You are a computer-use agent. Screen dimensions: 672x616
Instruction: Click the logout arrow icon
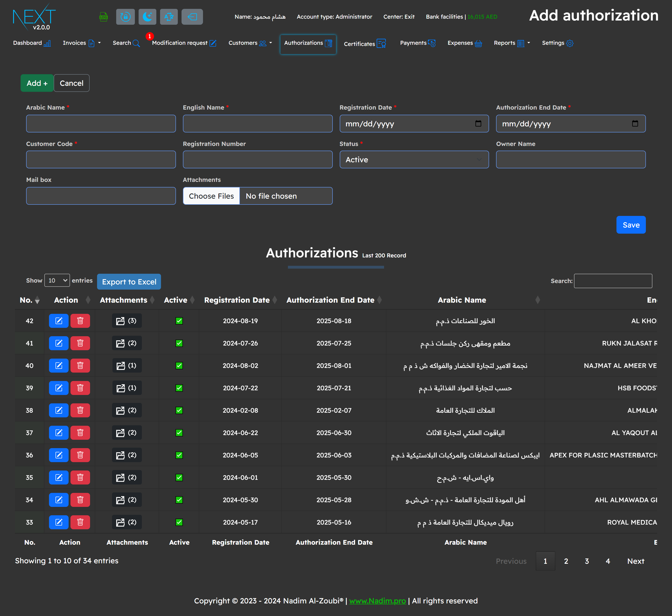pyautogui.click(x=192, y=17)
